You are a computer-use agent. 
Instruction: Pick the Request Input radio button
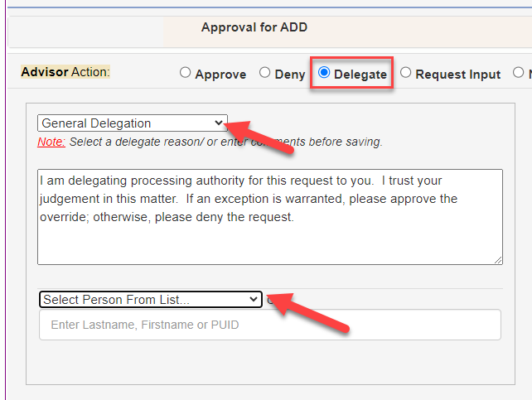click(405, 73)
